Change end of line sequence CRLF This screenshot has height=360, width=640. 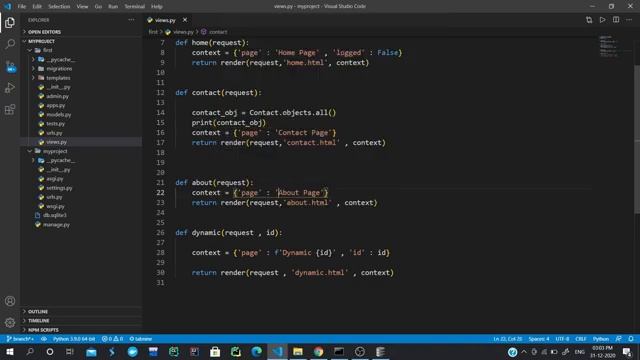580,339
